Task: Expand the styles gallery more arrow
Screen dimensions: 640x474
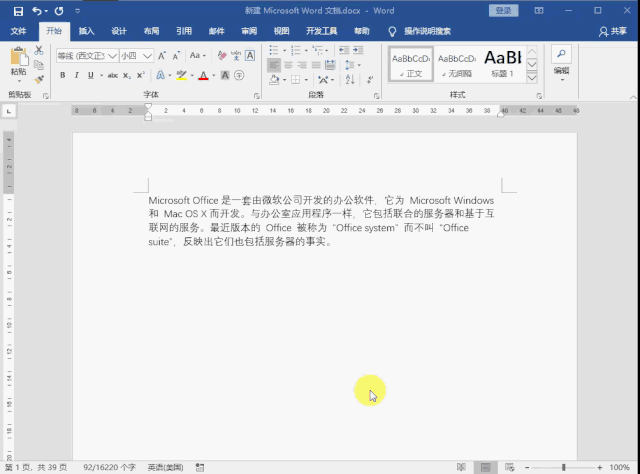Action: tap(532, 78)
